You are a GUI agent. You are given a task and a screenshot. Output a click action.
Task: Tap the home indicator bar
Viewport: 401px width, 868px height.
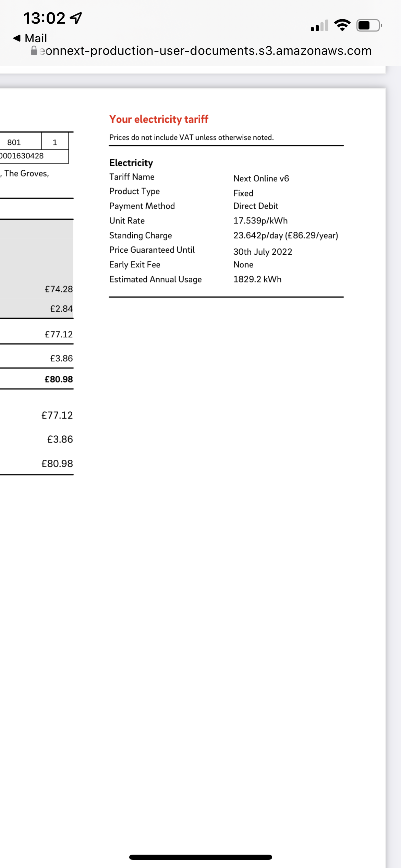click(x=200, y=857)
